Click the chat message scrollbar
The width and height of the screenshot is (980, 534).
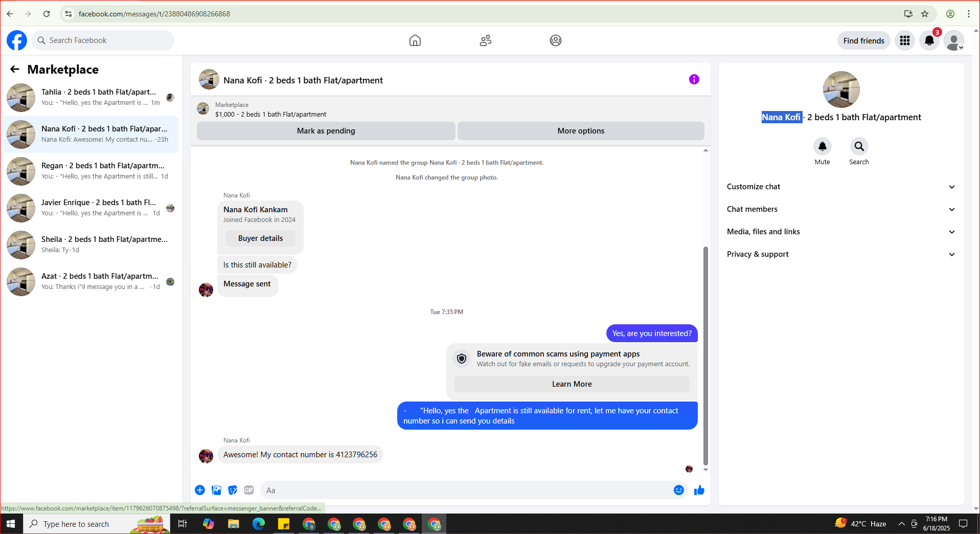coord(705,355)
